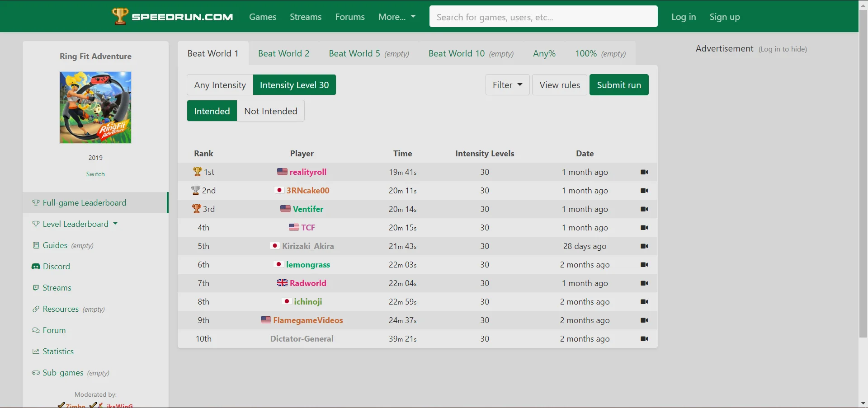Switch to the 100% tab
Image resolution: width=868 pixels, height=408 pixels.
[600, 53]
